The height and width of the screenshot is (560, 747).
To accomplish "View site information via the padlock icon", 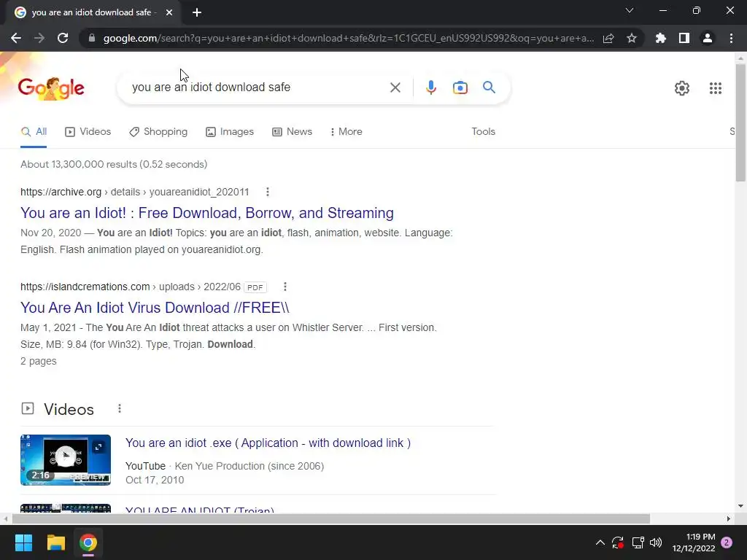I will (92, 38).
